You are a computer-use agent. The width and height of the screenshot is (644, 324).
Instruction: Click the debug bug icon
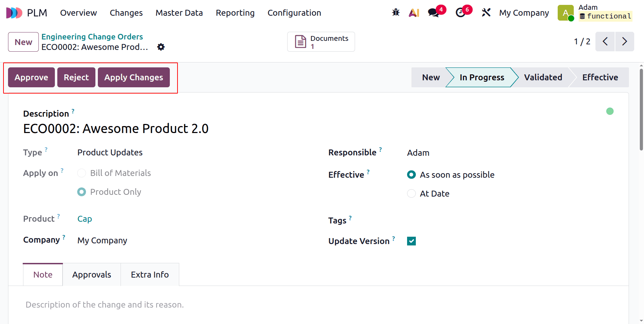[396, 13]
